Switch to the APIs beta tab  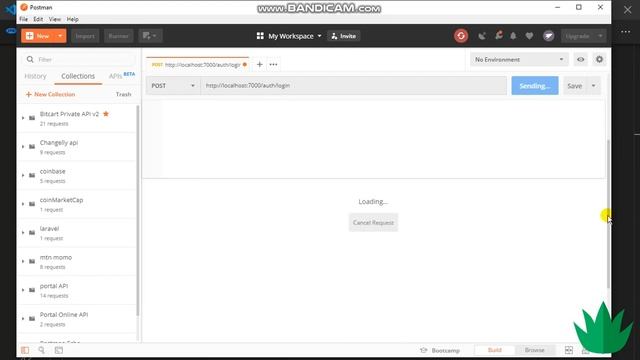pos(122,76)
